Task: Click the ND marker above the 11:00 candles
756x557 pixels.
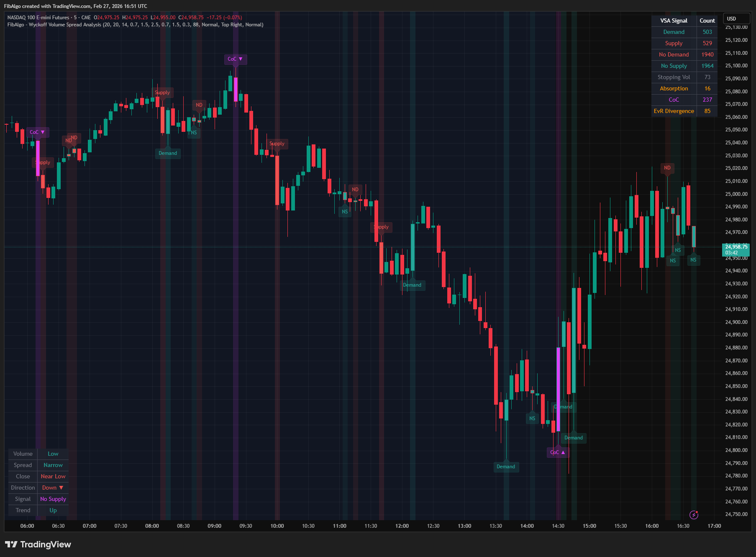Action: 355,189
